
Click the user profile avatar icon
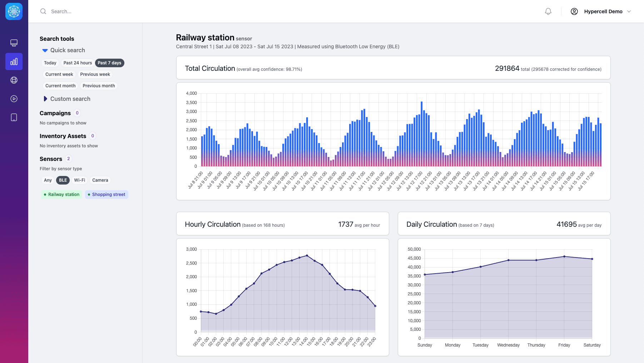[x=574, y=11]
